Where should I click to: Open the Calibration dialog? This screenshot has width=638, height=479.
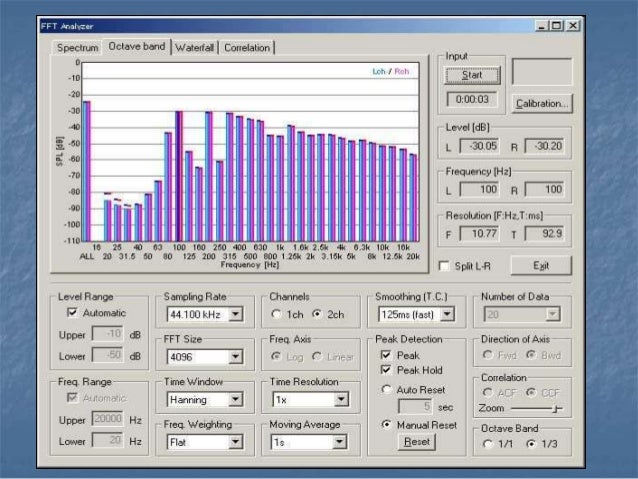point(541,103)
